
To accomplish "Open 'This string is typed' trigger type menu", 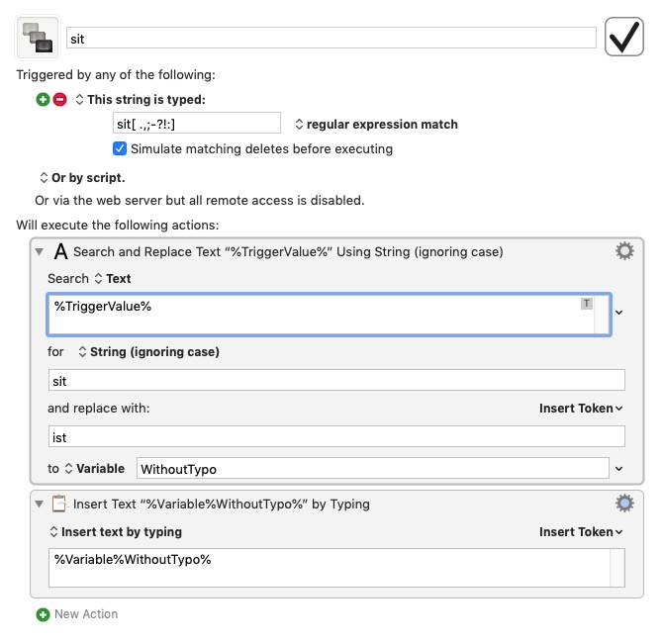I will click(x=141, y=100).
